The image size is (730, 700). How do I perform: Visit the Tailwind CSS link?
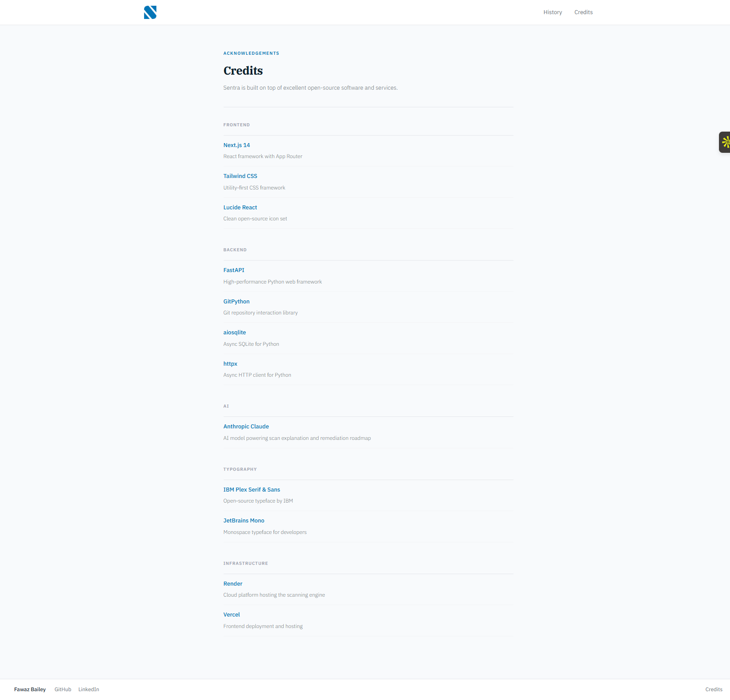point(240,176)
